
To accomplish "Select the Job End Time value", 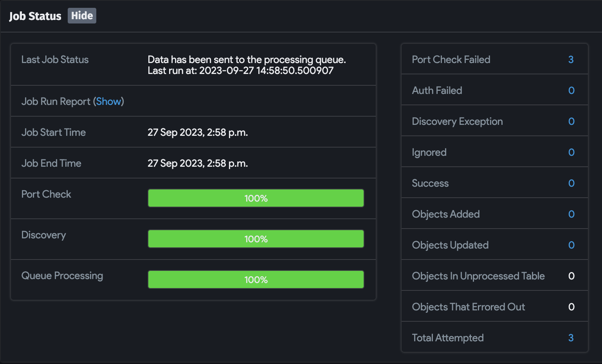I will pyautogui.click(x=197, y=163).
